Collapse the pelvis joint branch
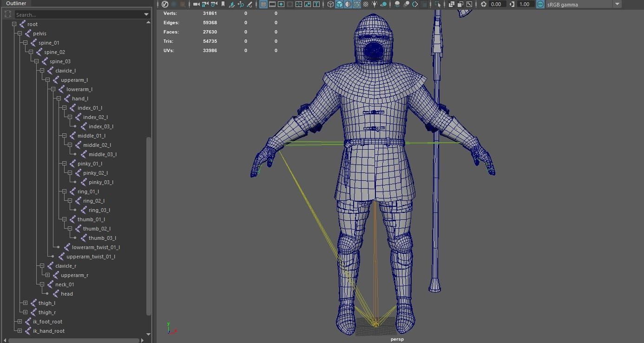This screenshot has height=343, width=644. pos(20,33)
